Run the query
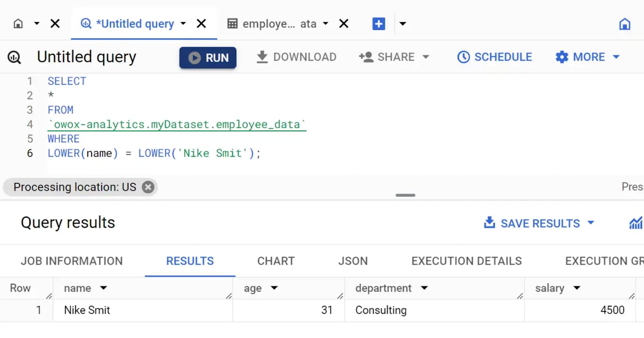 (x=208, y=58)
